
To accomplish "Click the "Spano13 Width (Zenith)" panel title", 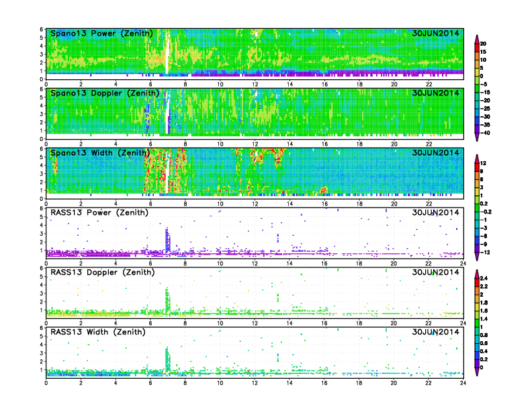I will [99, 152].
